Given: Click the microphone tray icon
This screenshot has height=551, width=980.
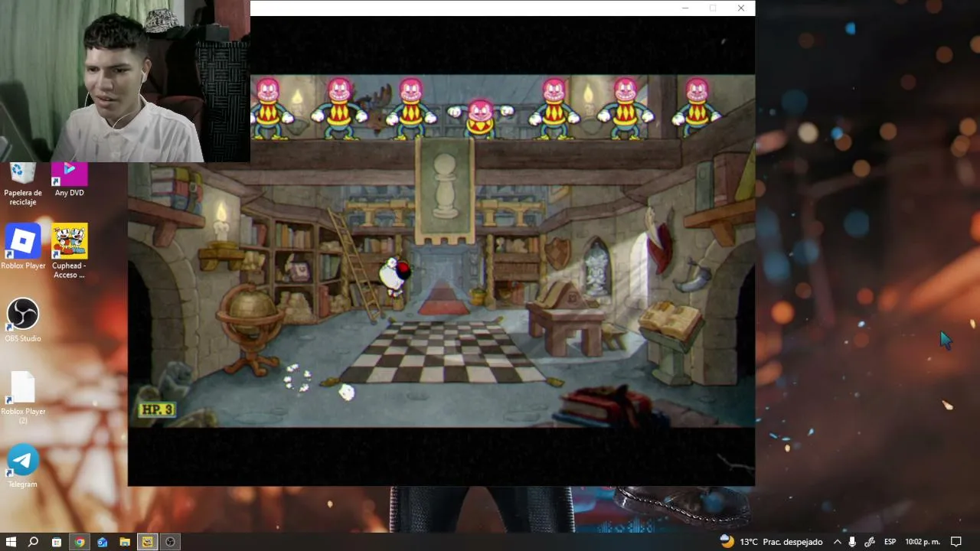Looking at the screenshot, I should tap(852, 542).
